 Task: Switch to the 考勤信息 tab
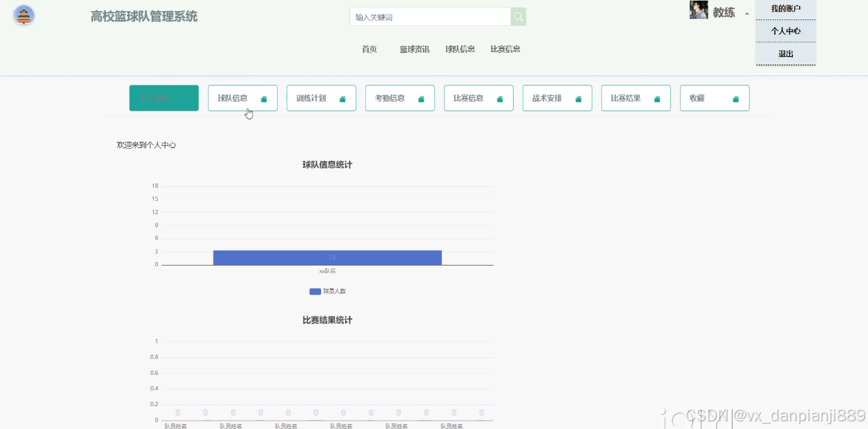point(400,98)
